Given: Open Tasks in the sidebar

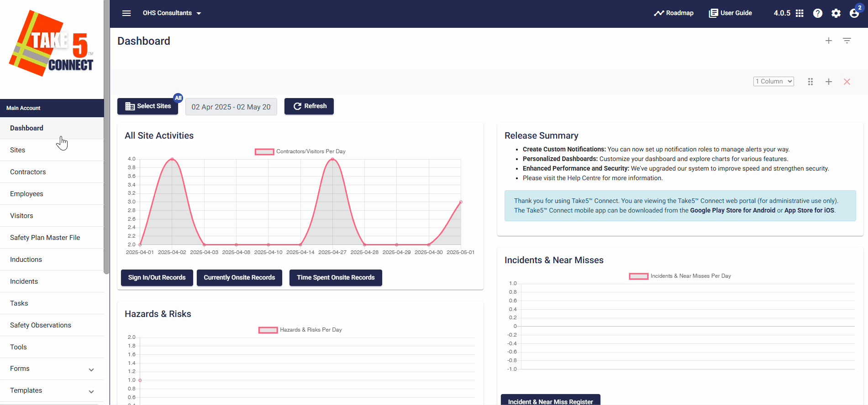Looking at the screenshot, I should pos(52,303).
